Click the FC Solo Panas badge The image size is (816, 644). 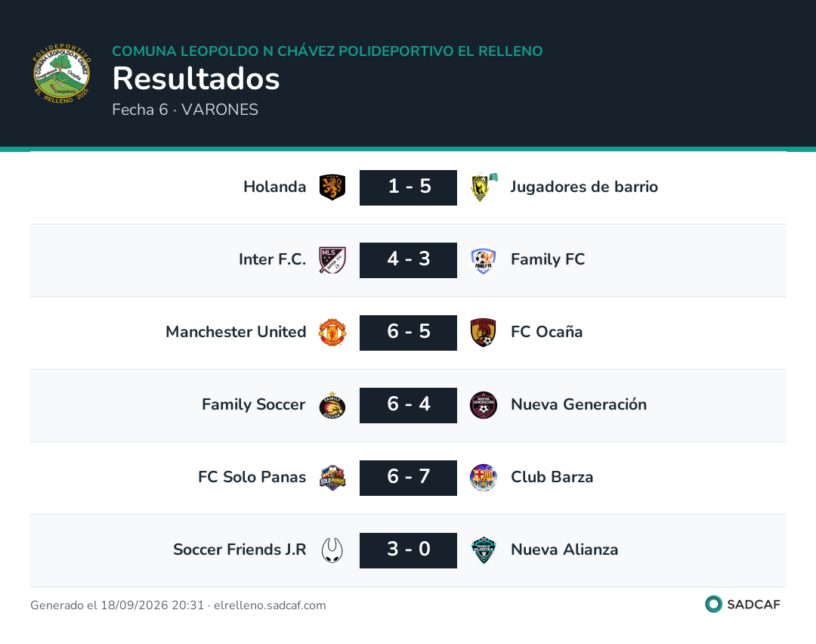(x=332, y=478)
